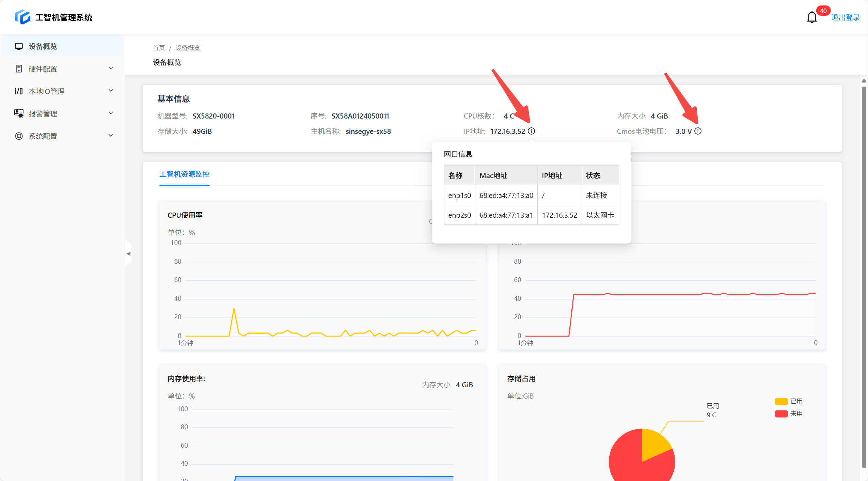Click the info icon next to Cmos电池电压

point(698,131)
